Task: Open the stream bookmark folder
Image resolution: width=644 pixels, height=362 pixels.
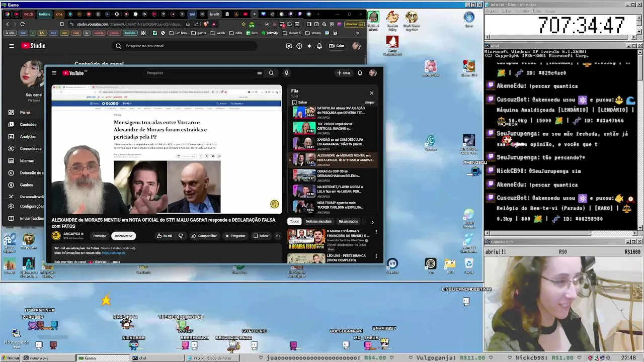Action: pyautogui.click(x=312, y=33)
